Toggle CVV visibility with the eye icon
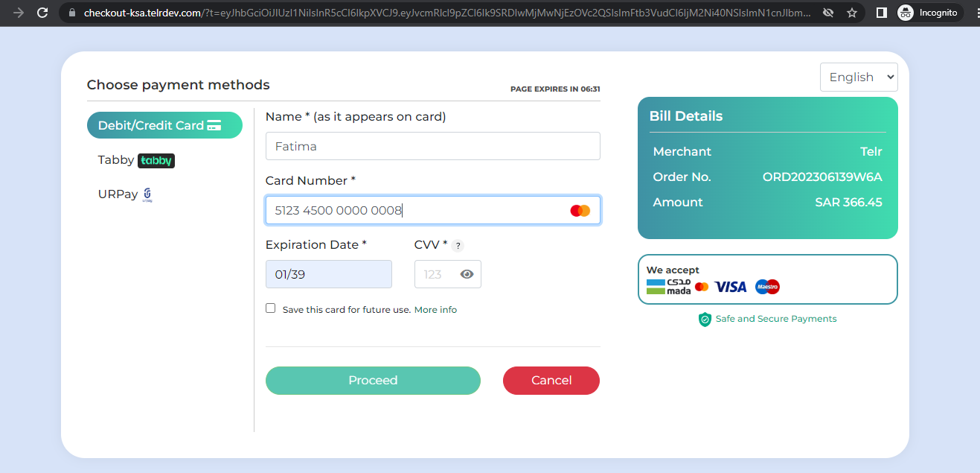 (x=467, y=274)
